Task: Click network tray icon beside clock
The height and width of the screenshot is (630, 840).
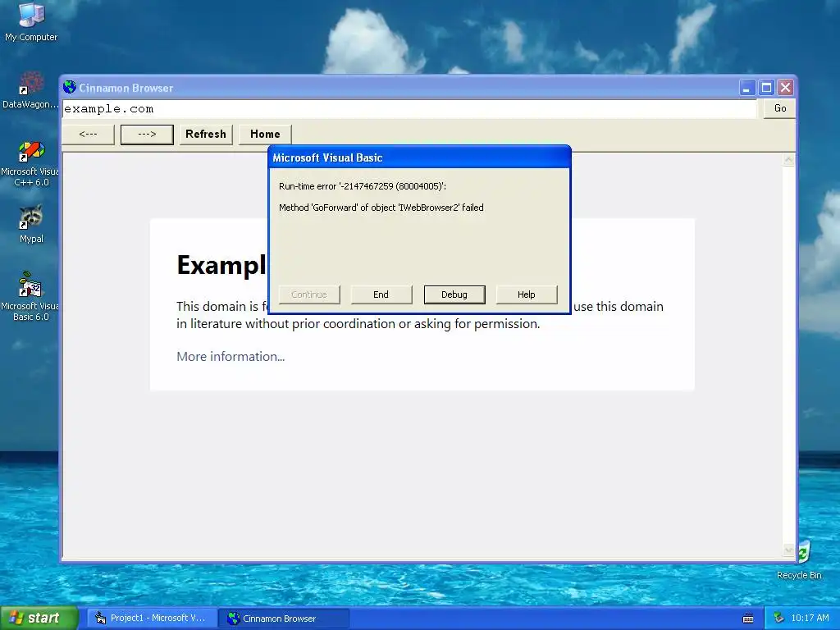Action: (x=778, y=618)
